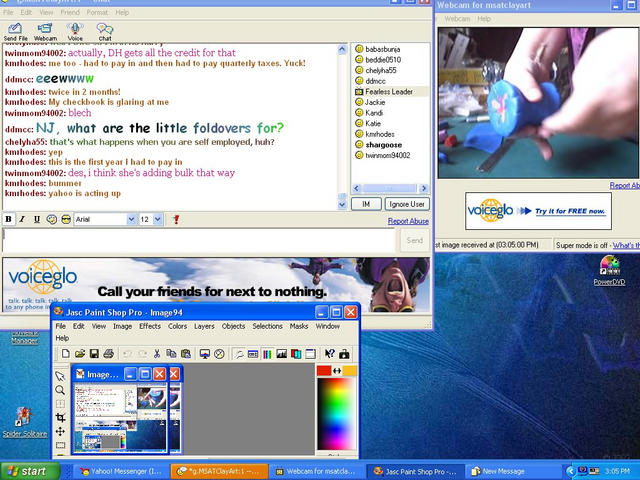Viewport: 640px width, 480px height.
Task: Toggle the Layer palette icon
Action: [296, 353]
